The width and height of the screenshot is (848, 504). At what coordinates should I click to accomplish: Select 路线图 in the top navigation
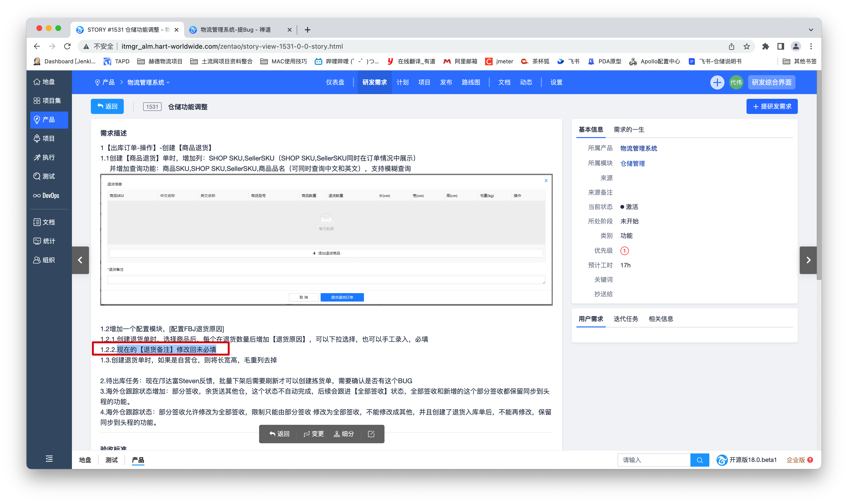point(471,83)
